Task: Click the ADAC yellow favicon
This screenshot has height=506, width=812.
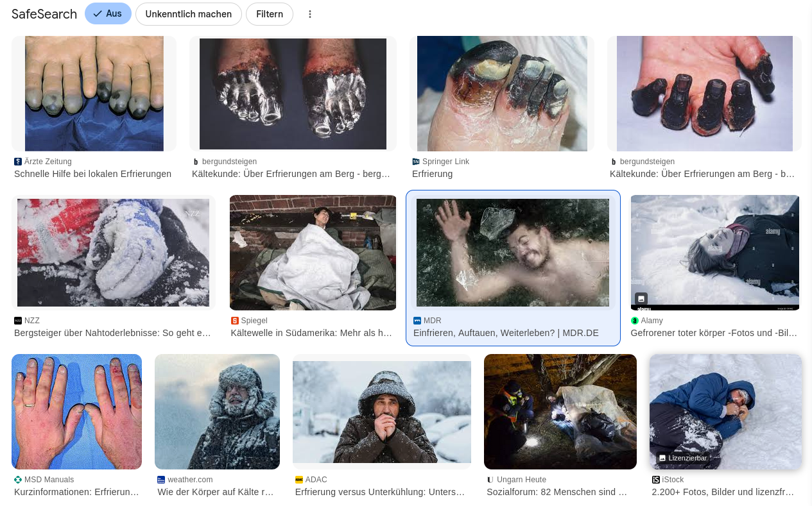Action: click(299, 480)
